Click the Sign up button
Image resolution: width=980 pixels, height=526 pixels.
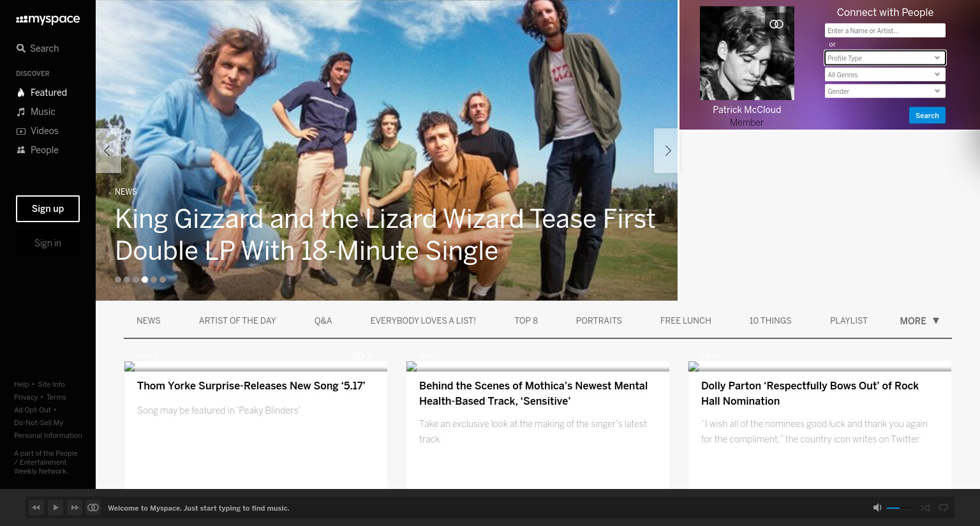[48, 209]
